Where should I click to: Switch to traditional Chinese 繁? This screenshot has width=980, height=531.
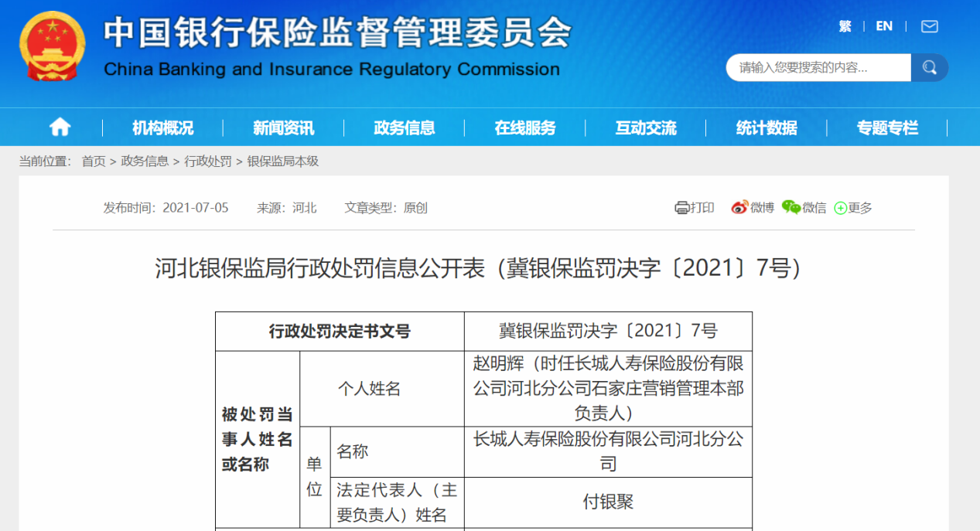point(845,26)
